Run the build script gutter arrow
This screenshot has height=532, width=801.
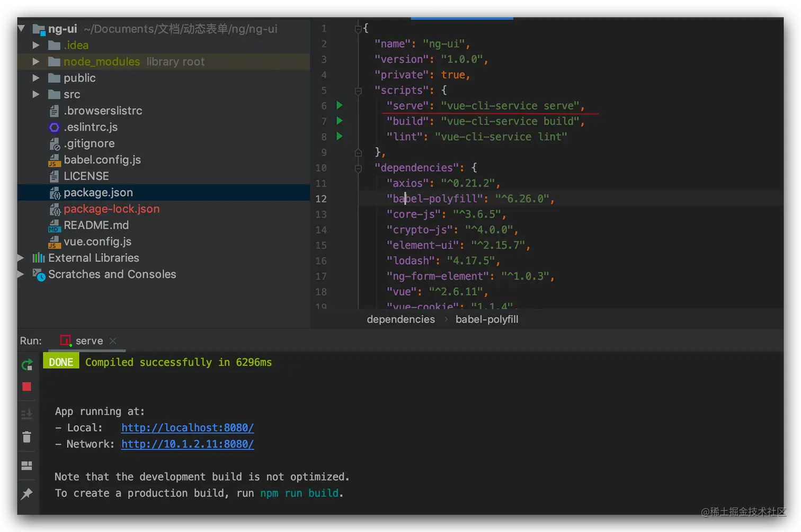[x=340, y=121]
